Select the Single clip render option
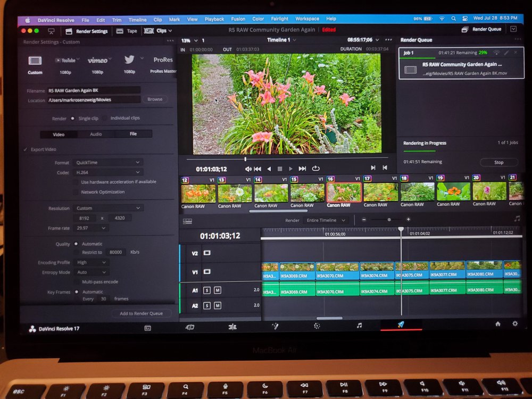 pyautogui.click(x=72, y=119)
